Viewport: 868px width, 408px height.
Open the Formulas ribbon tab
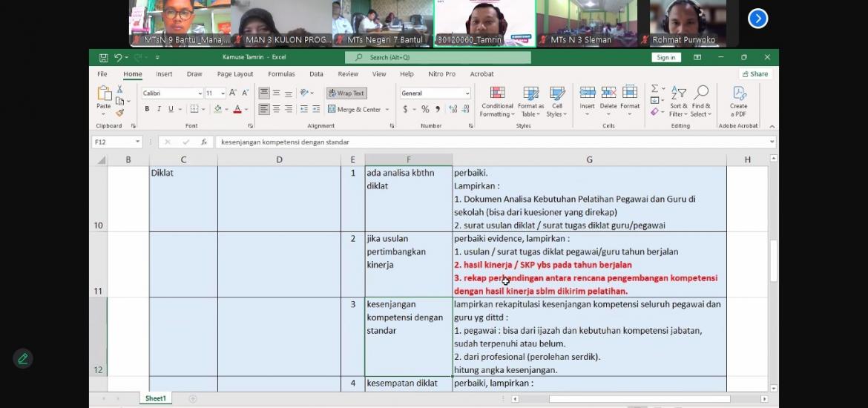point(281,74)
